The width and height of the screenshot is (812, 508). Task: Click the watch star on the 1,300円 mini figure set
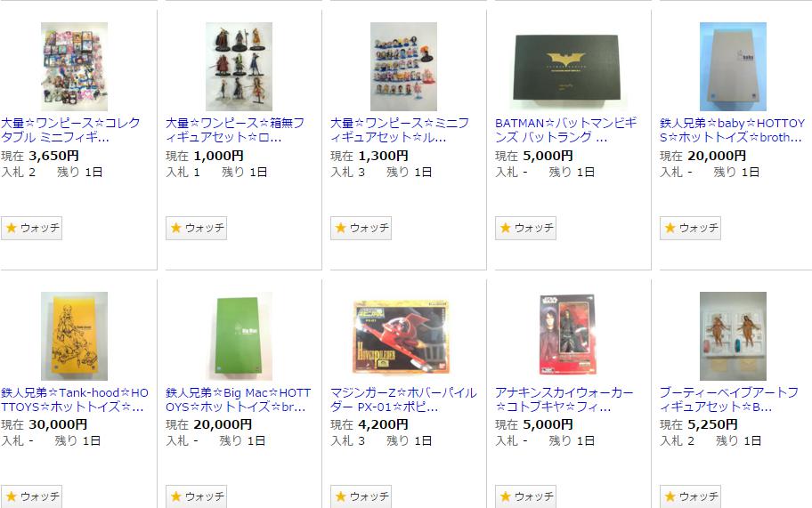point(361,228)
